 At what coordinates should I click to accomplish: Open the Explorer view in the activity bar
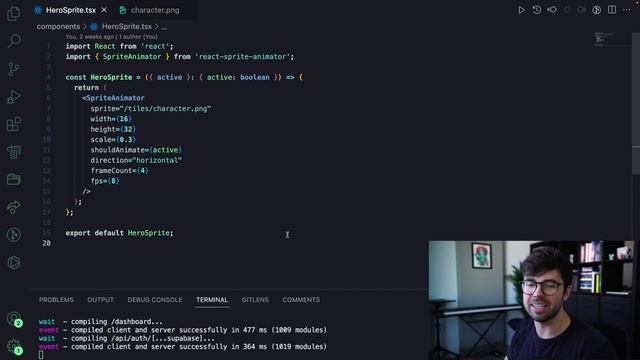[x=13, y=13]
